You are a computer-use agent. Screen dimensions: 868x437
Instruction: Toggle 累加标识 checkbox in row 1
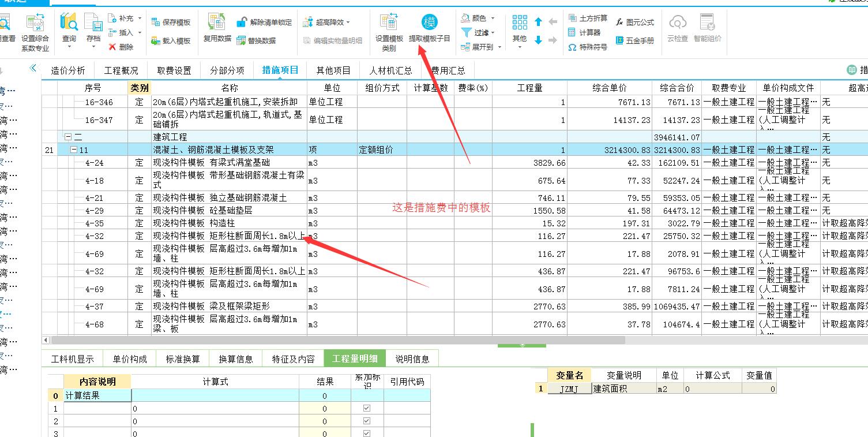367,408
